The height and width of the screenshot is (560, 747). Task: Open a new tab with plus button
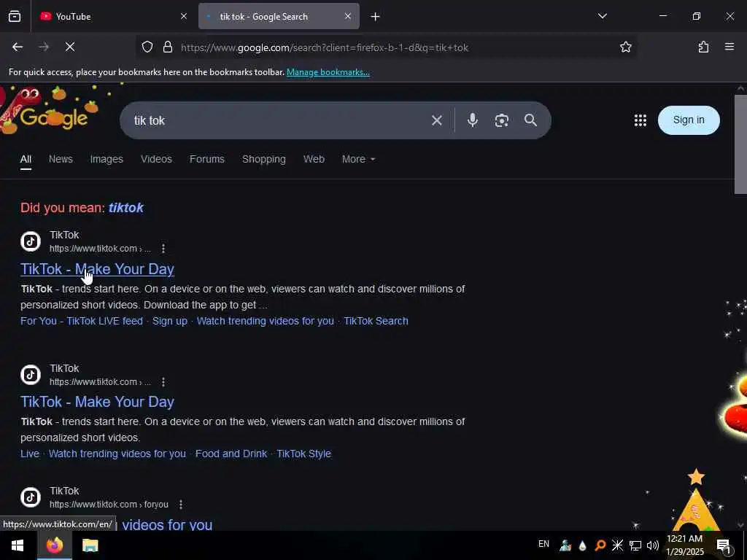tap(376, 17)
